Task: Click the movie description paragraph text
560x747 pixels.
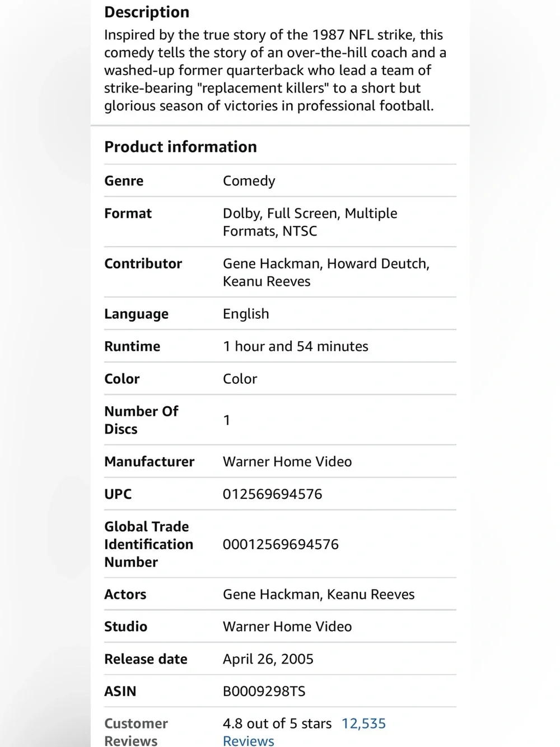Action: coord(275,70)
